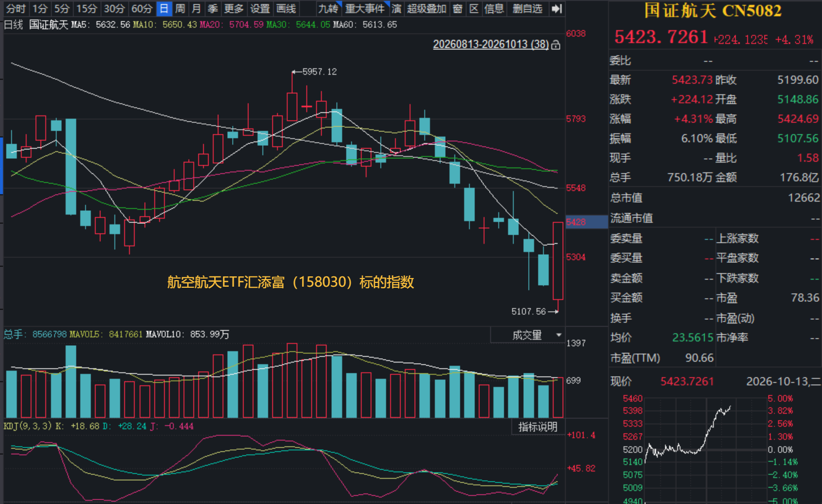Click the MA20: 5704.59 indicator label
Screen dimensions: 822x504
[x=232, y=24]
